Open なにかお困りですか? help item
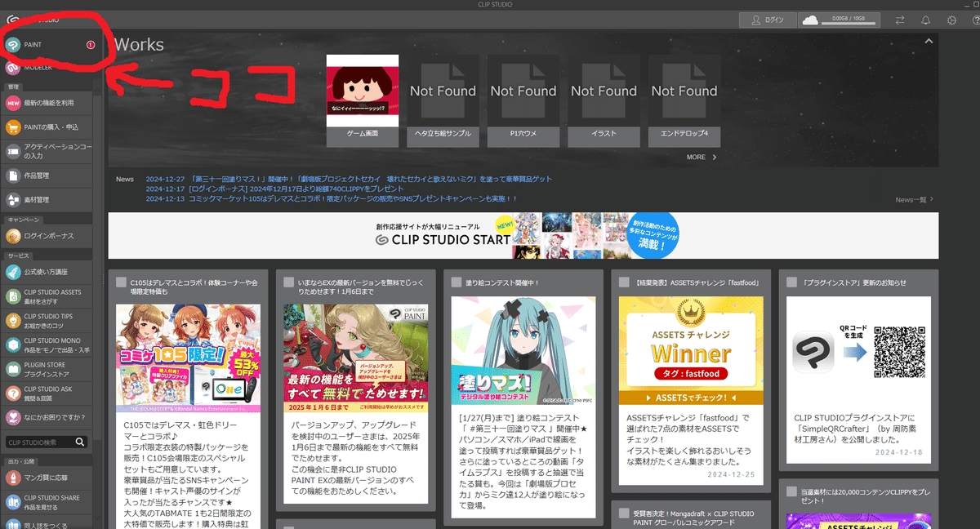 [x=49, y=417]
